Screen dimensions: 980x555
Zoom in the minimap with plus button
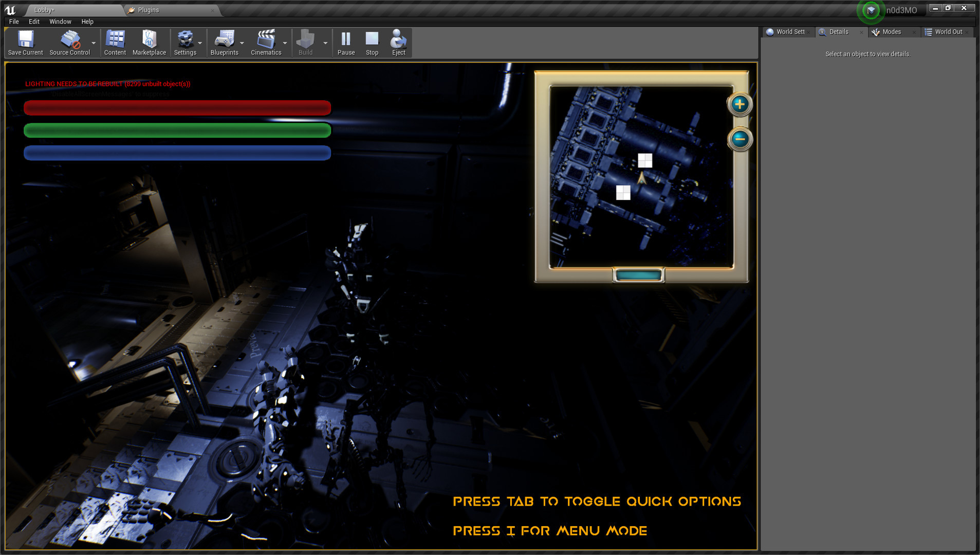739,104
